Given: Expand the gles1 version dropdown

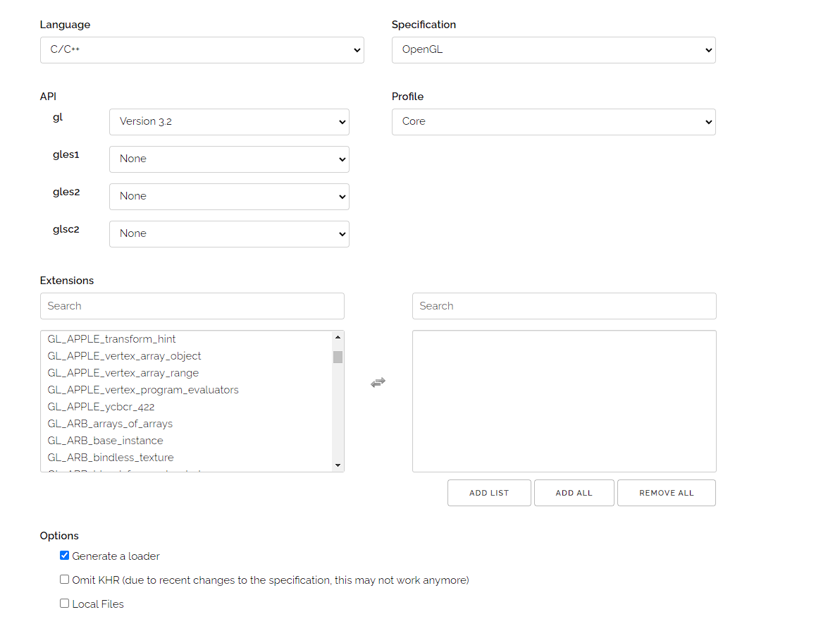Looking at the screenshot, I should click(x=229, y=159).
